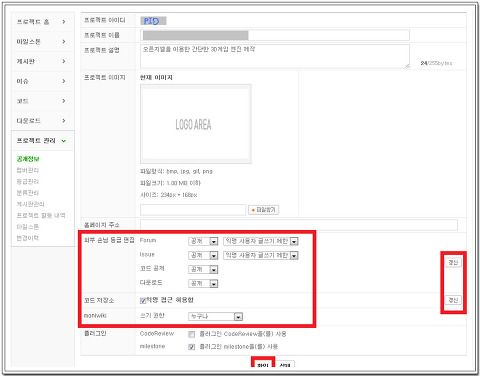
Task: Click the LOGO AREA project image
Action: (196, 124)
